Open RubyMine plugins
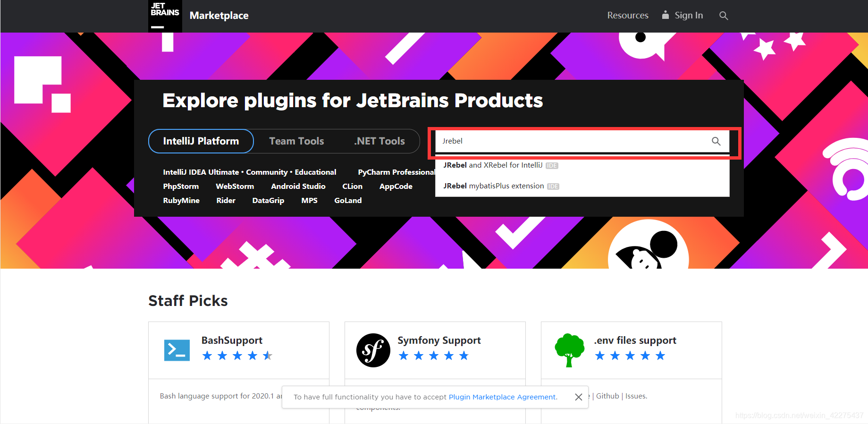 (x=181, y=201)
